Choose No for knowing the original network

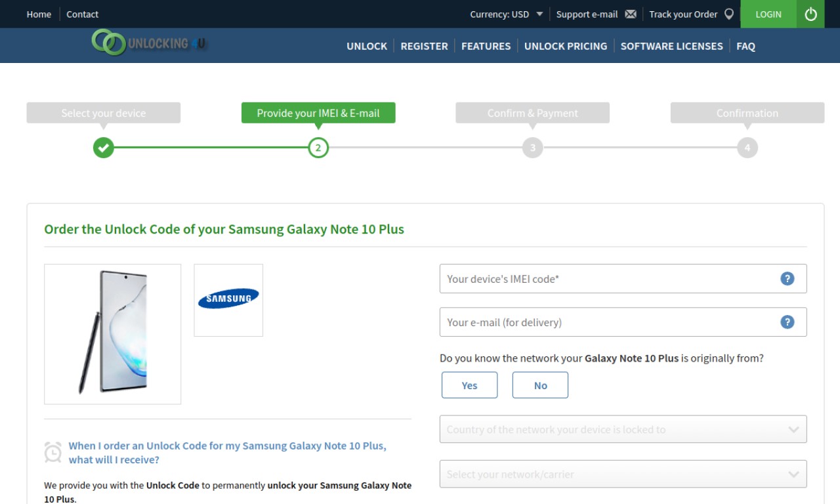point(540,385)
